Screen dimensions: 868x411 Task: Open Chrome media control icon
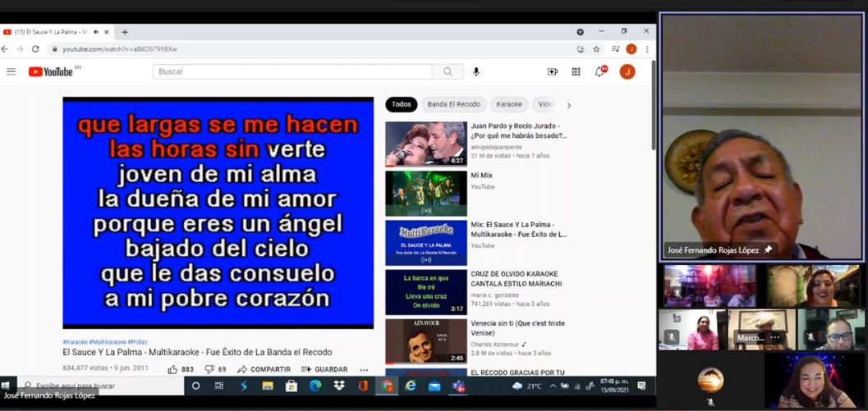click(x=616, y=48)
